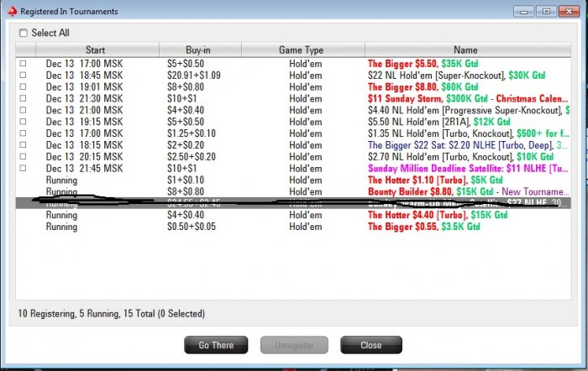Select $22 NL Hold'em [Super-Knockout] tournament name
The width and height of the screenshot is (588, 371).
pyautogui.click(x=456, y=76)
